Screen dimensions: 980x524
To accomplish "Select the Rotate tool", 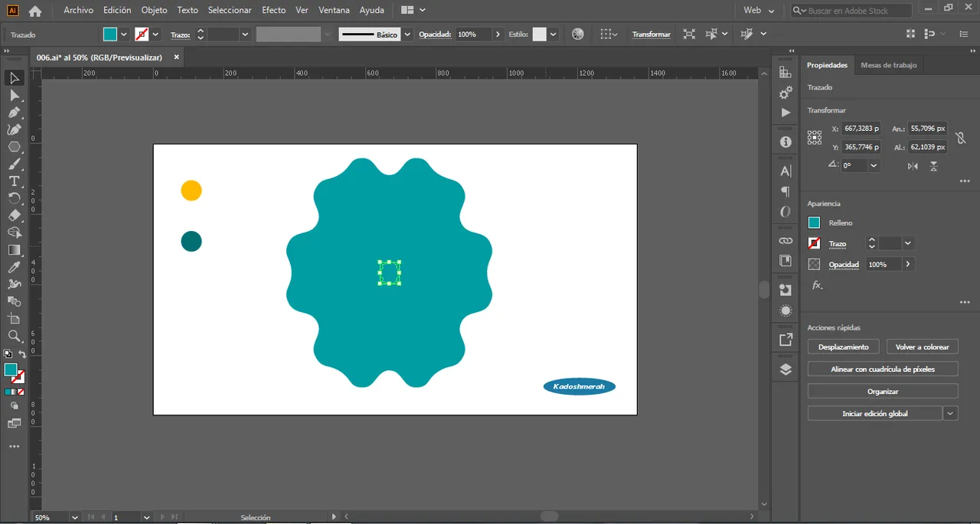I will [x=14, y=198].
